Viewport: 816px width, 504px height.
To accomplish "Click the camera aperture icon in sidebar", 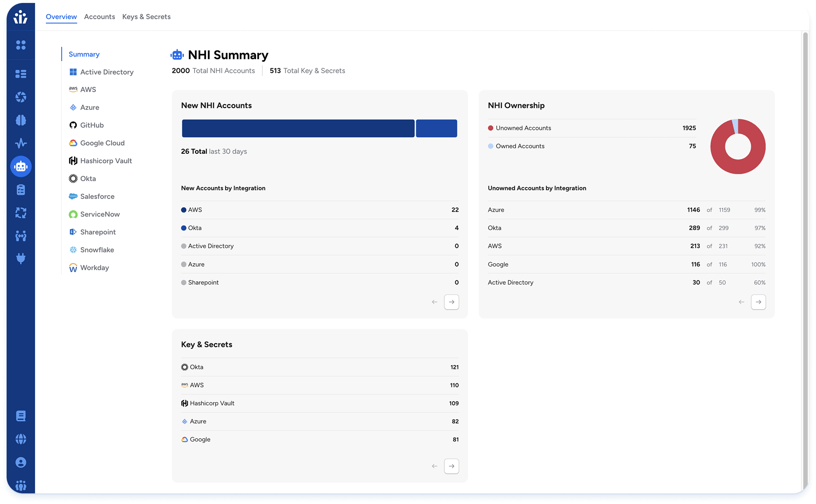I will point(21,97).
